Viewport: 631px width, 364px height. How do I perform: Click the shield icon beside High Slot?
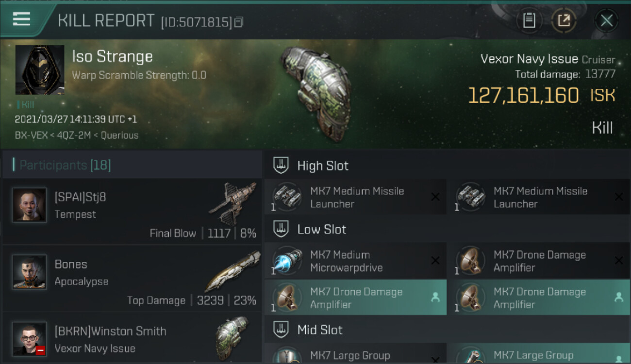coord(281,165)
